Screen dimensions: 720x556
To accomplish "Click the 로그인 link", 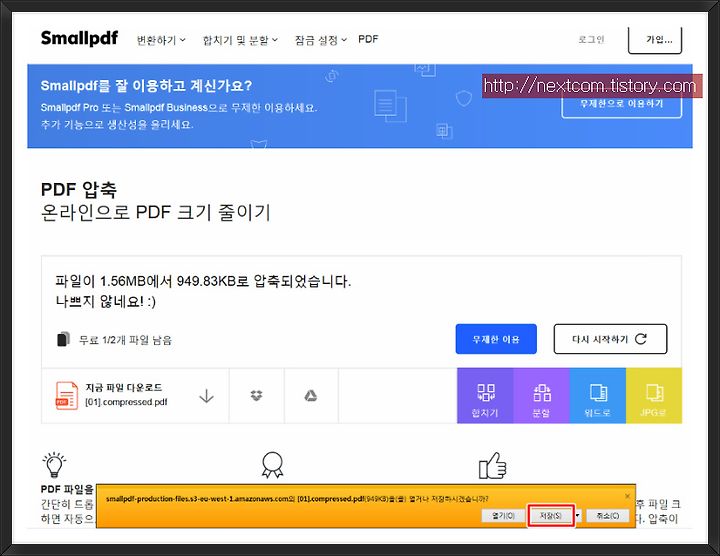I will click(x=591, y=39).
